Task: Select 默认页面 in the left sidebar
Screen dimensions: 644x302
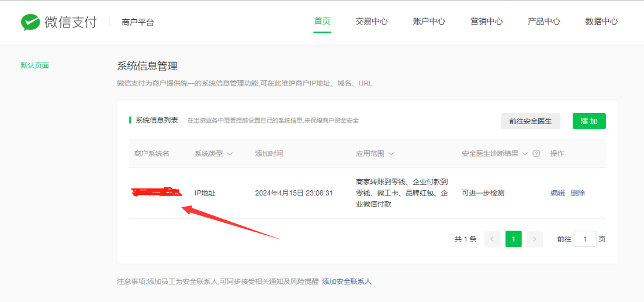Action: pyautogui.click(x=34, y=66)
